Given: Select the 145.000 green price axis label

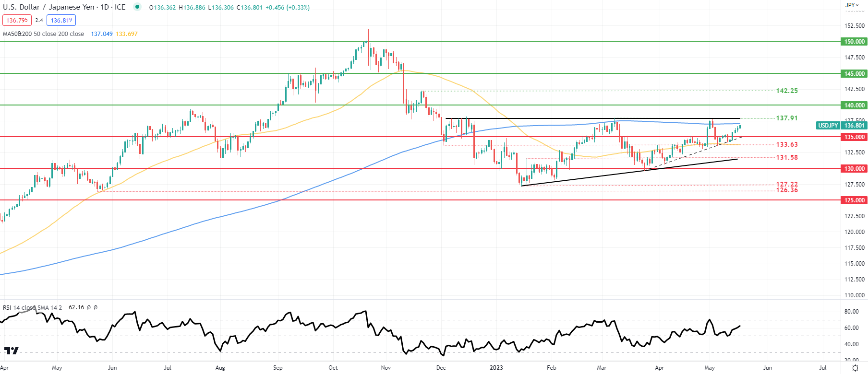Looking at the screenshot, I should [x=854, y=74].
